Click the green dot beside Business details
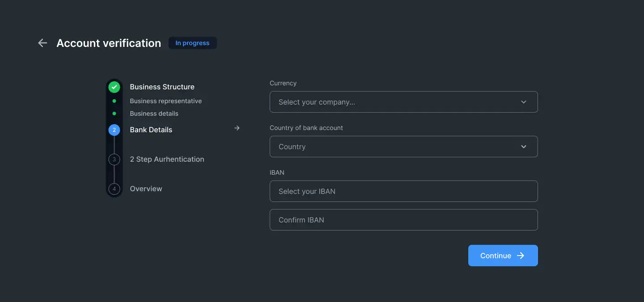 pos(114,113)
